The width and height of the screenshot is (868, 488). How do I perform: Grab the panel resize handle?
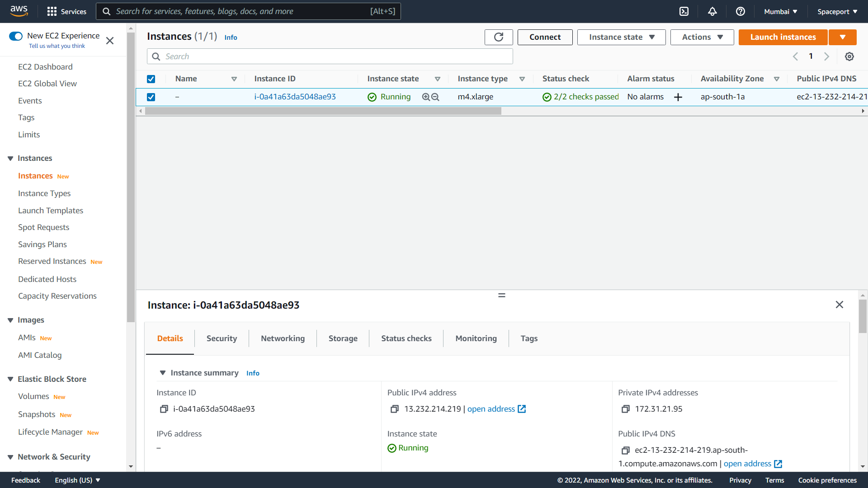click(x=502, y=295)
